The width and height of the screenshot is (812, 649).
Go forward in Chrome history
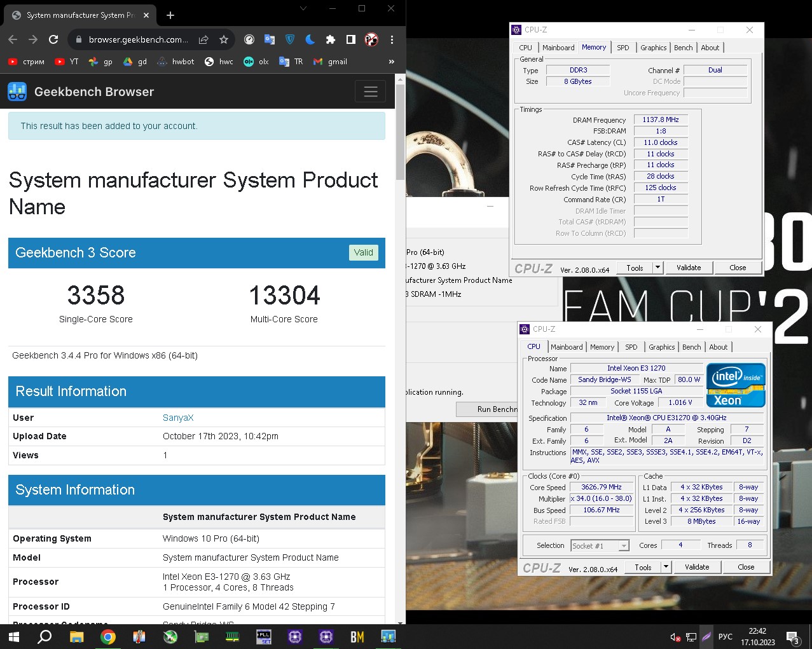point(33,39)
